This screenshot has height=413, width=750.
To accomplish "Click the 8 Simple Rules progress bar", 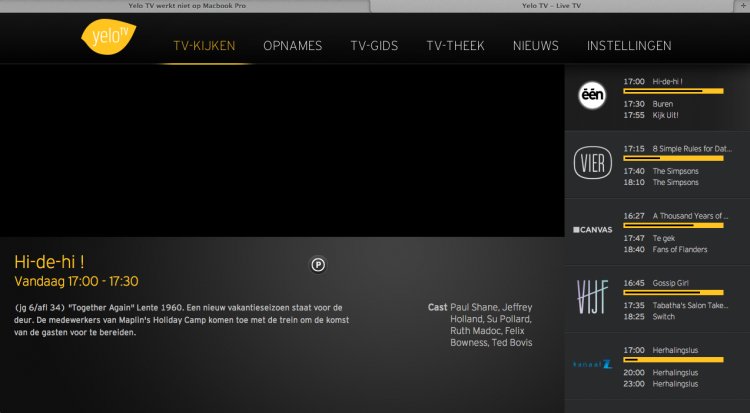I will [673, 158].
